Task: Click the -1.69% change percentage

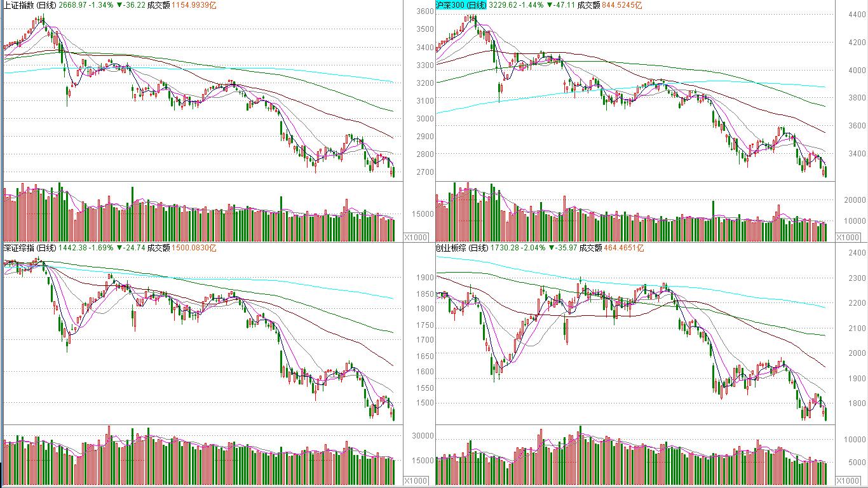Action: point(101,248)
